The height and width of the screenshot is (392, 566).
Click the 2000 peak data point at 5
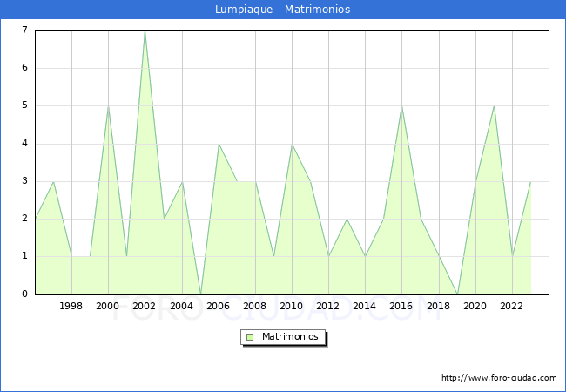[108, 106]
